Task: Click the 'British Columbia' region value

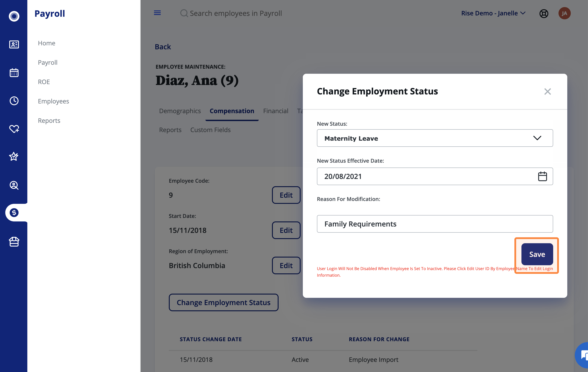Action: tap(197, 265)
